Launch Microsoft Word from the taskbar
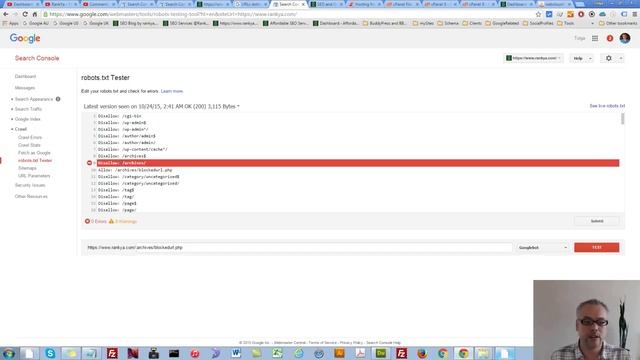This screenshot has width=640, height=360. 236,353
